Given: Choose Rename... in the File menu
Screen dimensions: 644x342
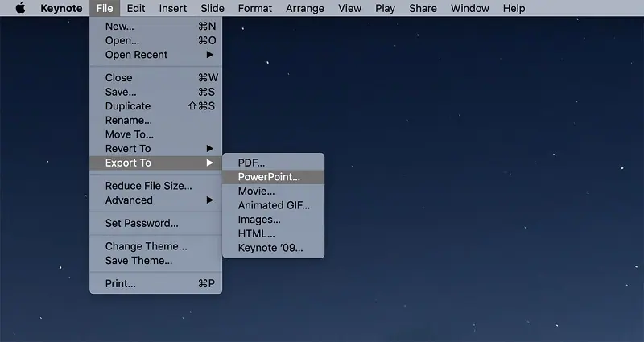Looking at the screenshot, I should click(x=155, y=120).
